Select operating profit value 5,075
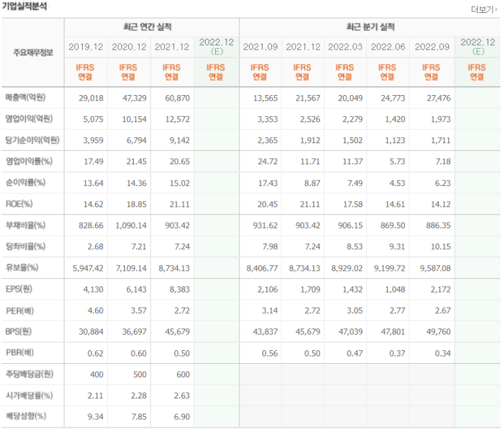The image size is (504, 429). [x=93, y=119]
